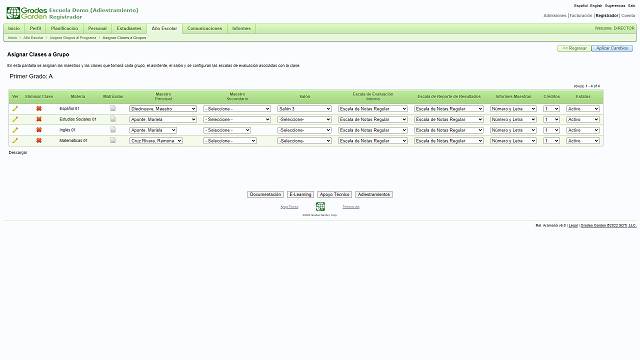
Task: Click the edit pencil for Inglés 01
Action: tap(15, 130)
